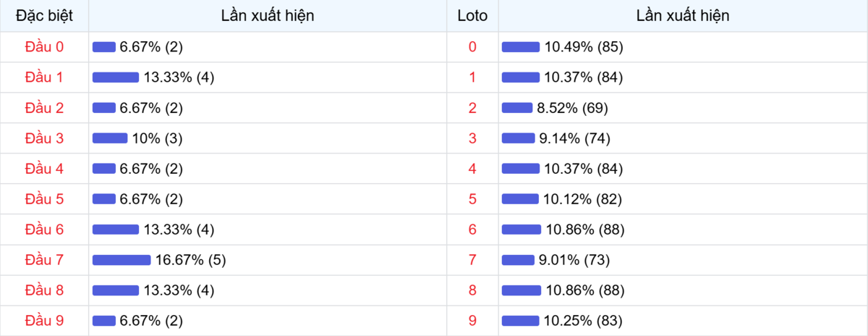Click the Loto column header
This screenshot has height=336, width=868.
click(472, 15)
